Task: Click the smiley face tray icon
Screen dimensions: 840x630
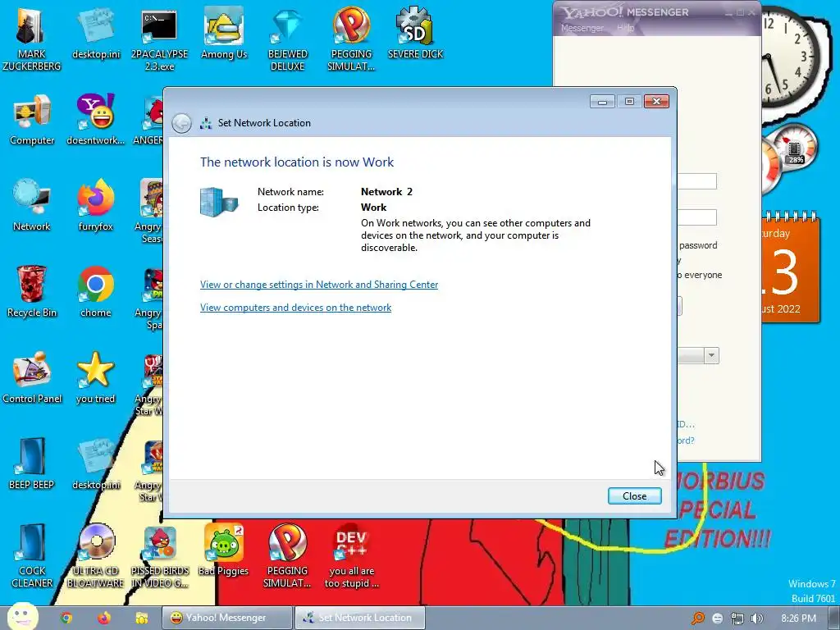Action: pos(717,619)
